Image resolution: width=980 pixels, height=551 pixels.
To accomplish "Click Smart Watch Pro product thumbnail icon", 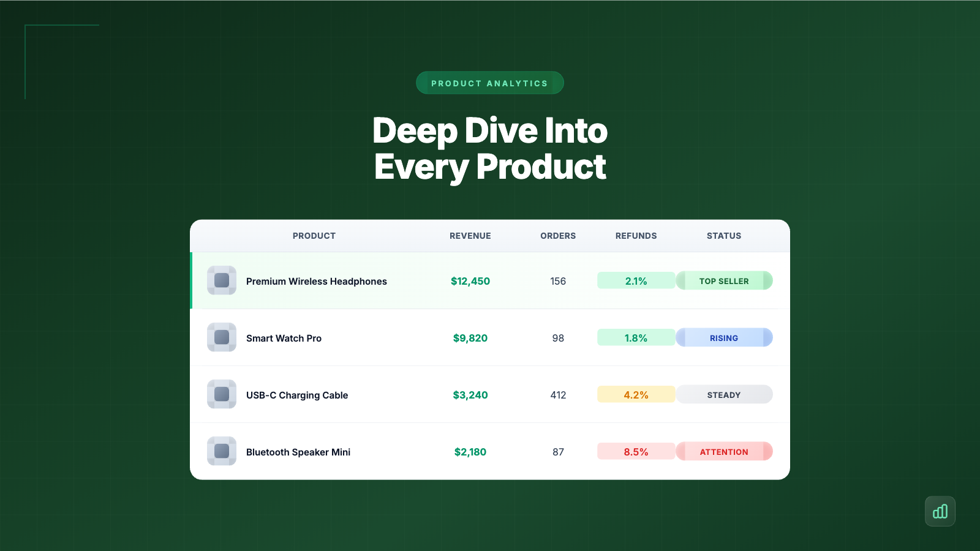I will pyautogui.click(x=222, y=337).
